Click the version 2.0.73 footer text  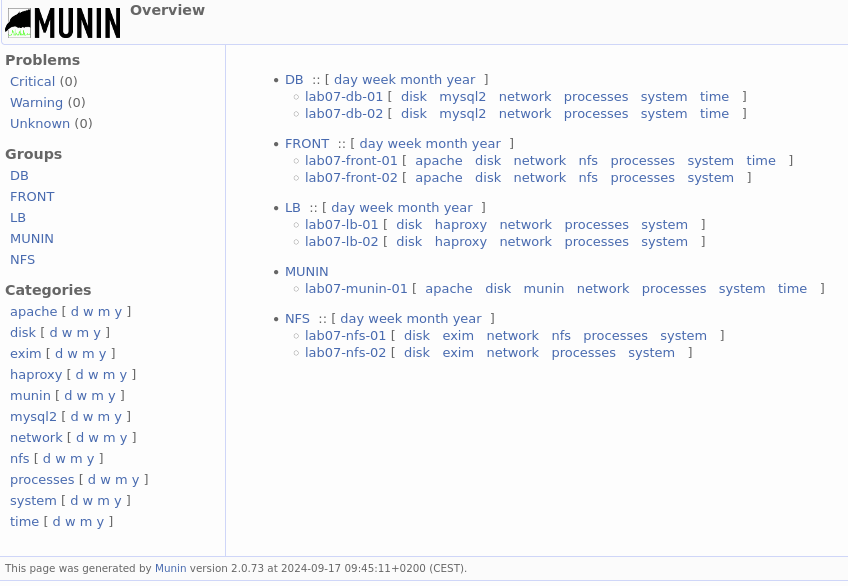click(x=226, y=569)
